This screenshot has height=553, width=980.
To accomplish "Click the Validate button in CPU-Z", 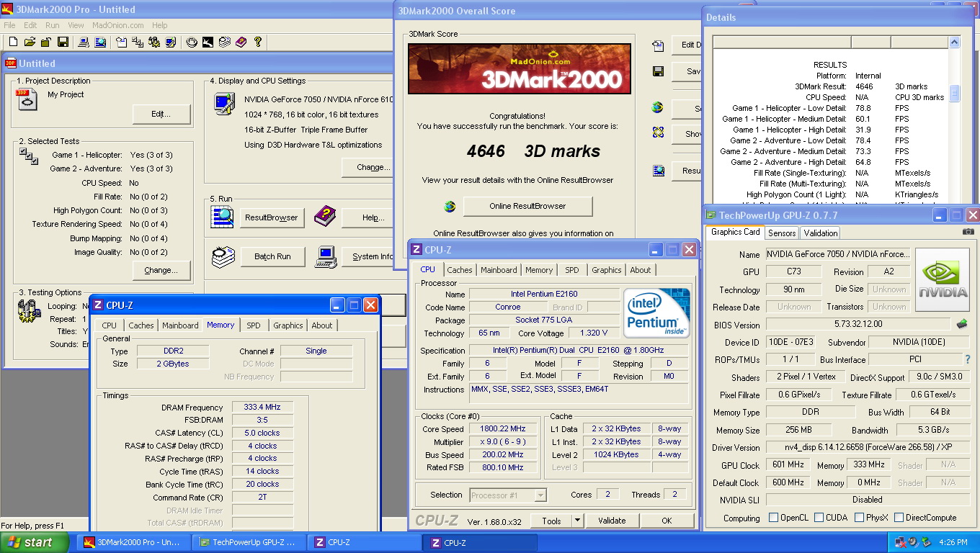I will 612,521.
